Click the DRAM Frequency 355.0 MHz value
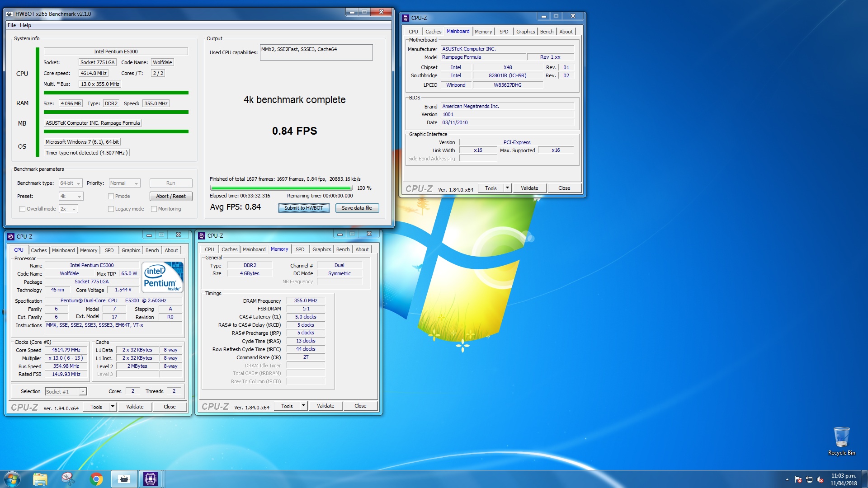The height and width of the screenshot is (488, 868). pyautogui.click(x=306, y=300)
